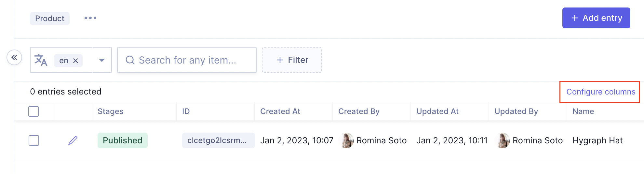644x174 pixels.
Task: Click the Stages column header
Action: (110, 111)
